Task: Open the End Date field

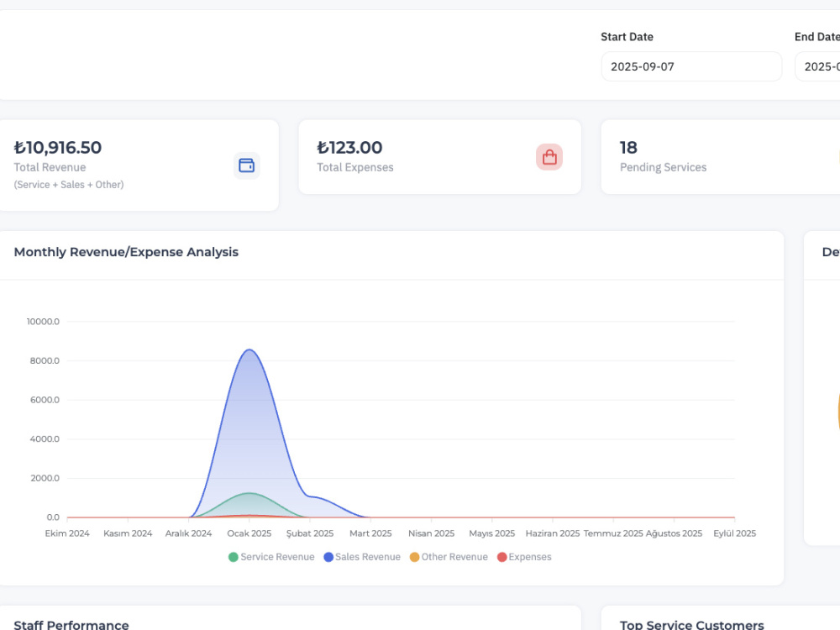Action: (817, 66)
